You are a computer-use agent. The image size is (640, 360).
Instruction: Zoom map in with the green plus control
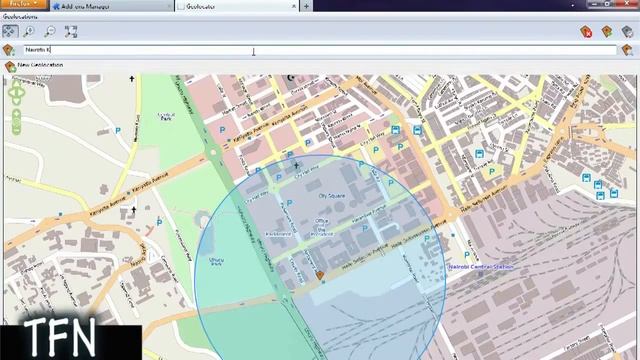coord(17,114)
